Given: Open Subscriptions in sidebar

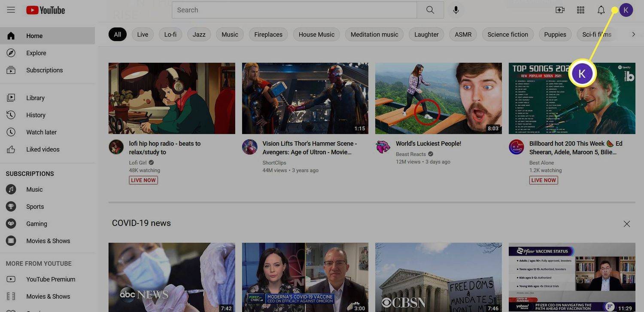Looking at the screenshot, I should [x=47, y=70].
